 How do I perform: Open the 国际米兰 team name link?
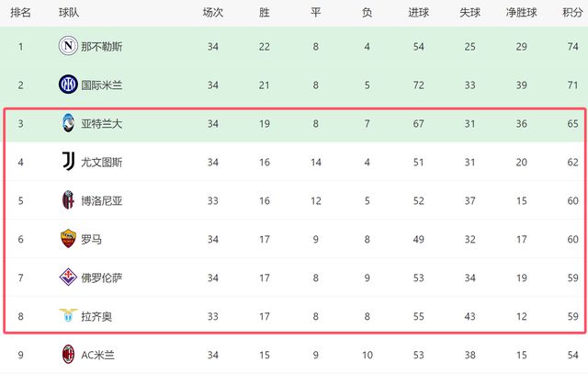(x=102, y=85)
